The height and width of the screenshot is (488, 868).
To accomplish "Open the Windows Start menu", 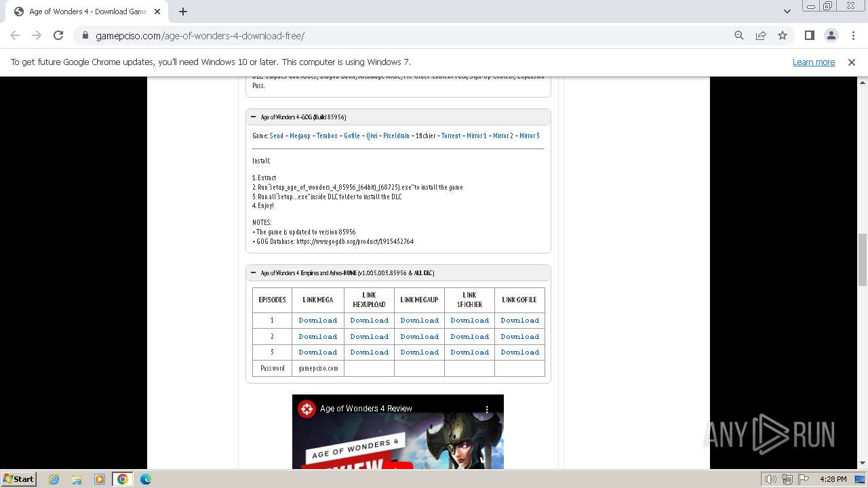I will (x=18, y=479).
